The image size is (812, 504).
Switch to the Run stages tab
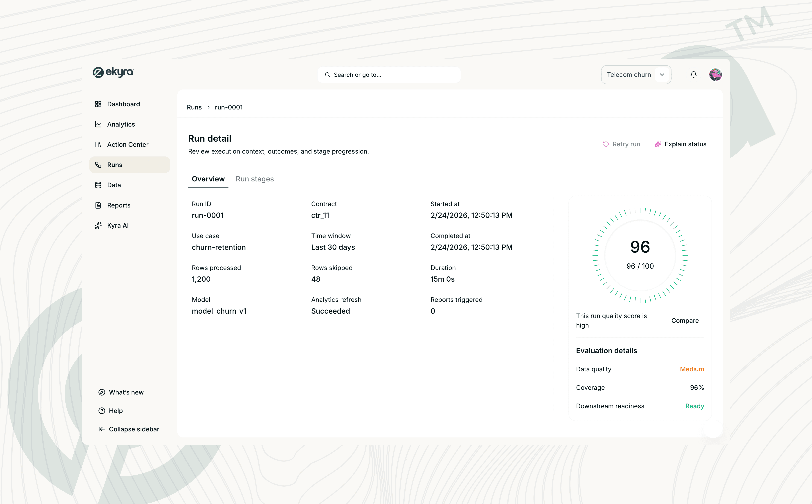pyautogui.click(x=254, y=179)
